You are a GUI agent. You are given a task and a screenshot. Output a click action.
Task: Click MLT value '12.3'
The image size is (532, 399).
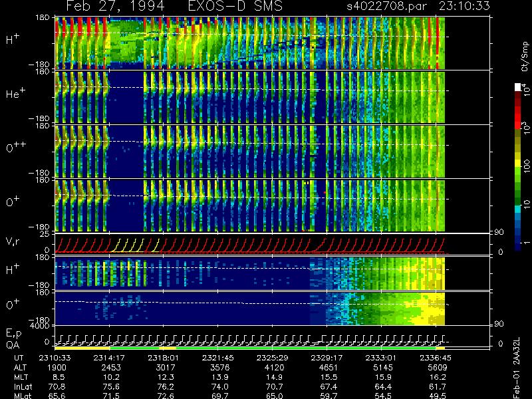pyautogui.click(x=166, y=377)
